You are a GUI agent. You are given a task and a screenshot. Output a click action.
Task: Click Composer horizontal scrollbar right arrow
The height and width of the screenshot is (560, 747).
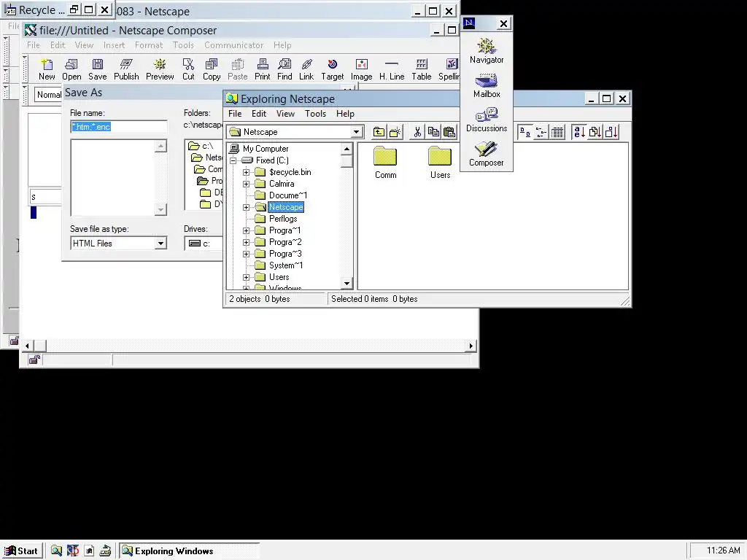pos(471,346)
